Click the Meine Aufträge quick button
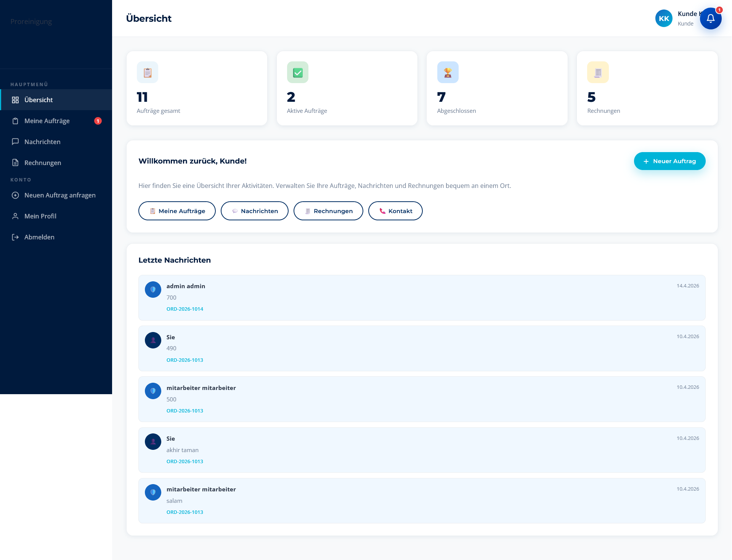This screenshot has width=732, height=560. (x=177, y=211)
